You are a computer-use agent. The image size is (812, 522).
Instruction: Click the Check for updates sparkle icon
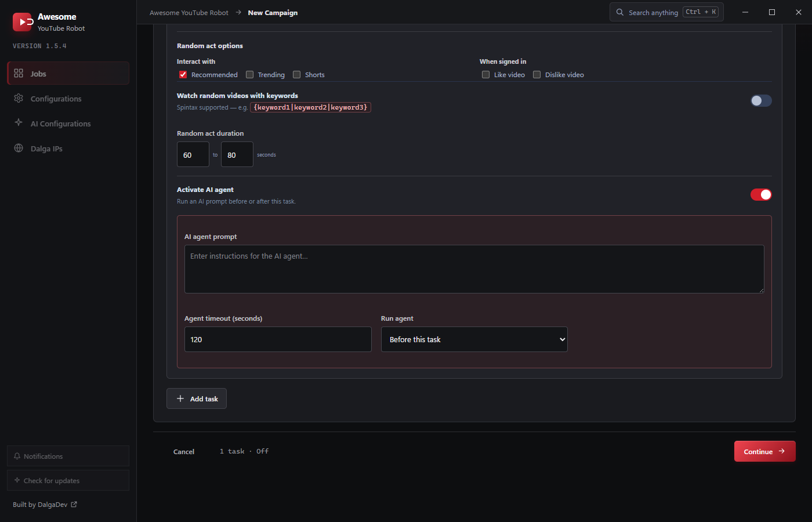tap(17, 480)
